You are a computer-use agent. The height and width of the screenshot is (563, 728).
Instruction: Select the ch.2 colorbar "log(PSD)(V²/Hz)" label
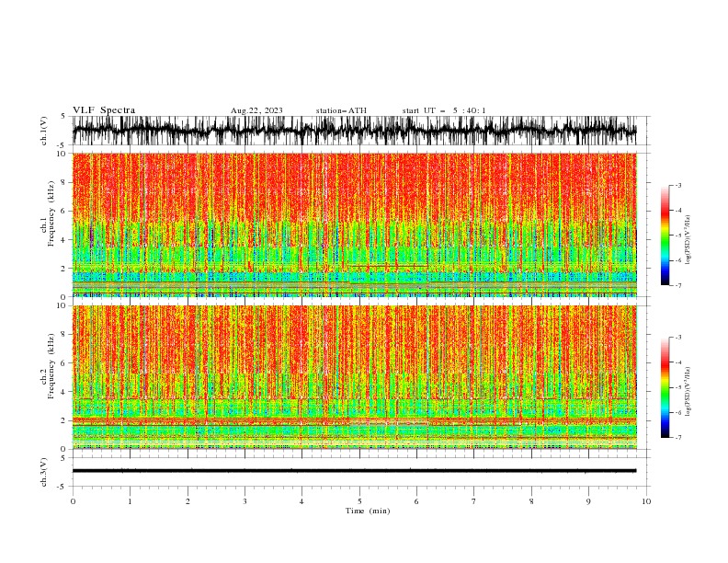click(x=688, y=392)
